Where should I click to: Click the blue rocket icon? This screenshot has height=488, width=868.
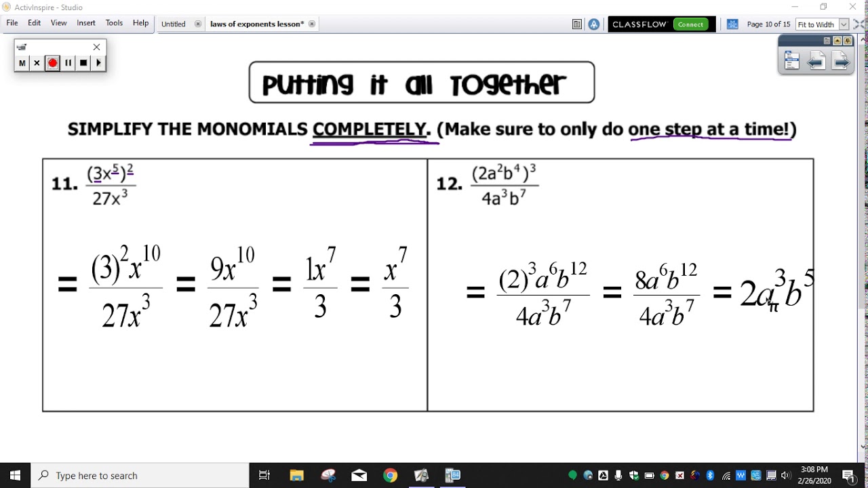[x=594, y=24]
